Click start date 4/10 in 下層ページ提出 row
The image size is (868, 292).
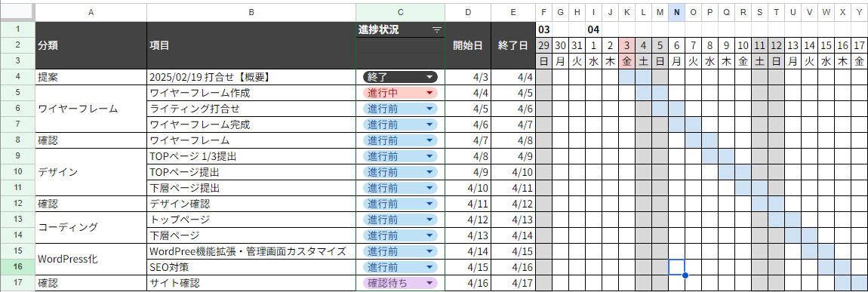coord(468,188)
